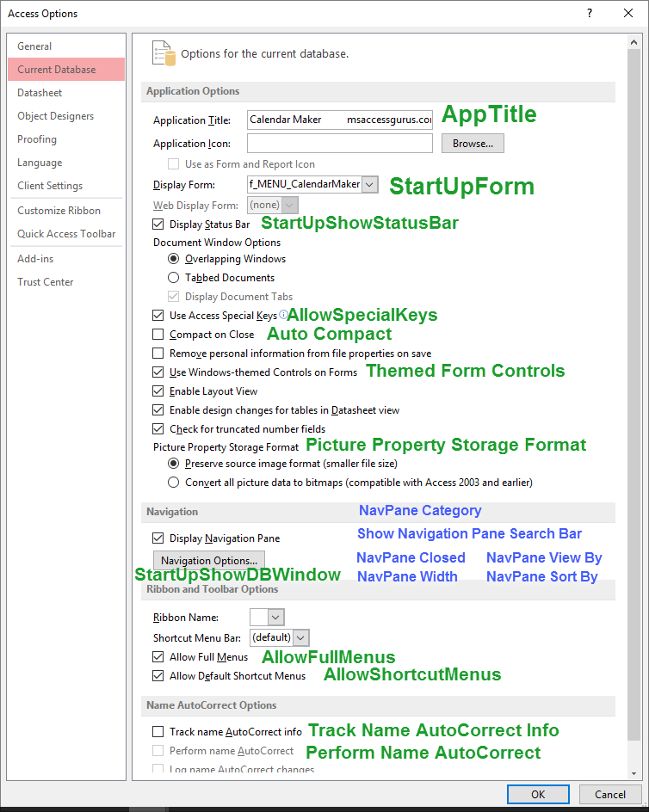Image resolution: width=649 pixels, height=812 pixels.
Task: Enable Track name AutoCorrect info
Action: click(x=158, y=732)
